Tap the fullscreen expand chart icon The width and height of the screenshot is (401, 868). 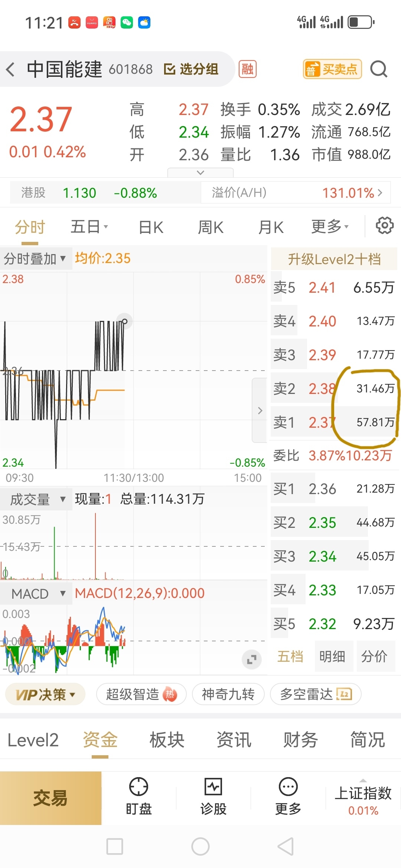coord(252,660)
